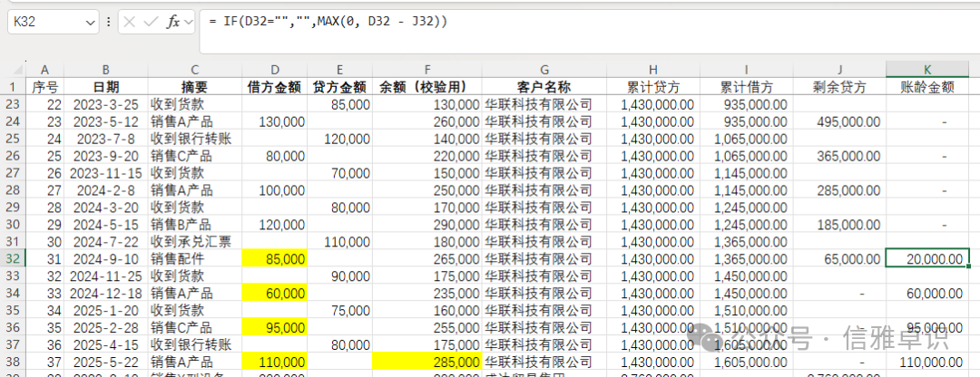980x377 pixels.
Task: Click the cell 销售配件
Action: [195, 257]
